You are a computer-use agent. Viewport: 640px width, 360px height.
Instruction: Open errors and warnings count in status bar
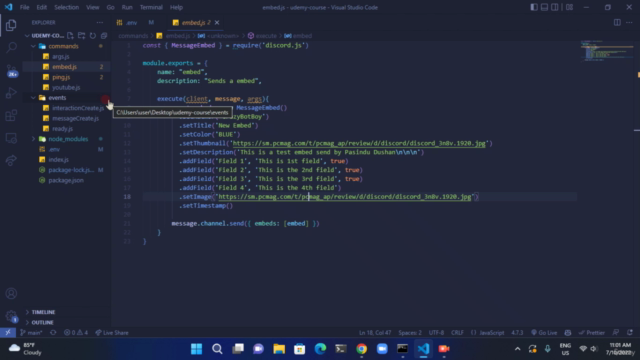[76, 333]
